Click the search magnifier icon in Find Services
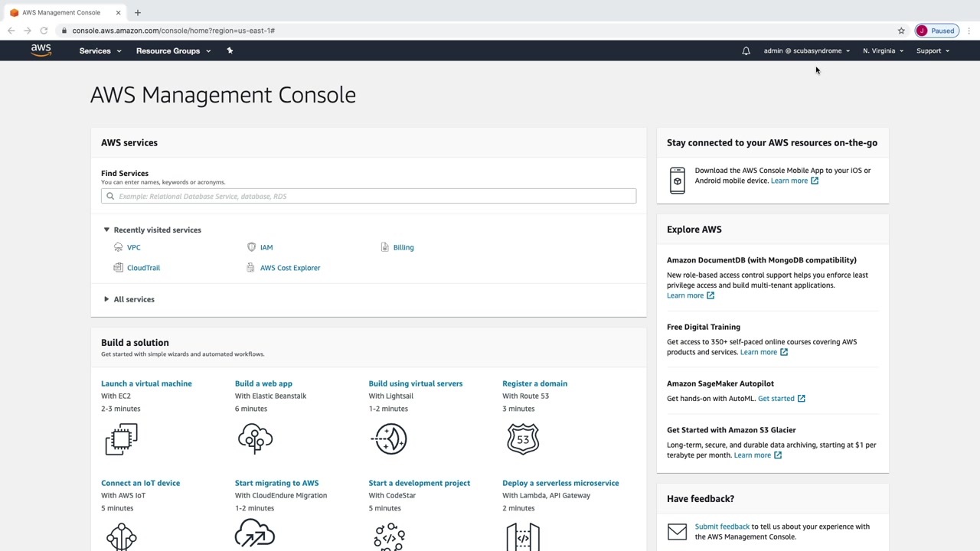The image size is (980, 551). pos(110,197)
